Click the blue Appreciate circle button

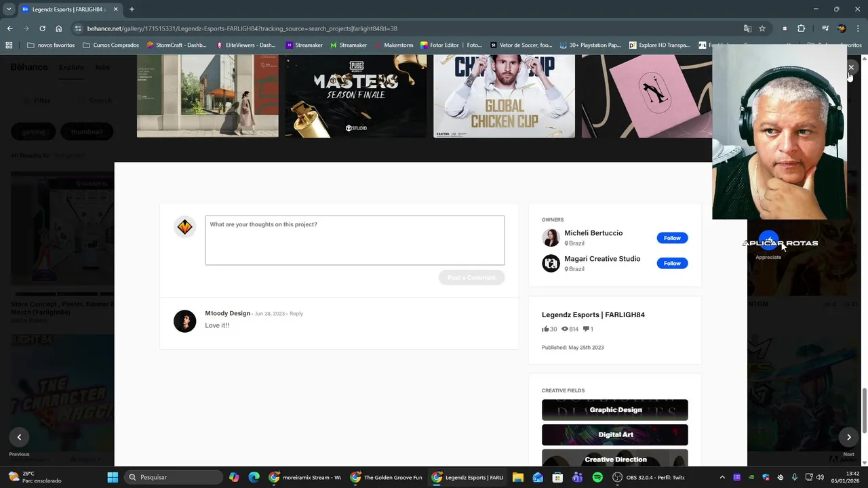[768, 241]
